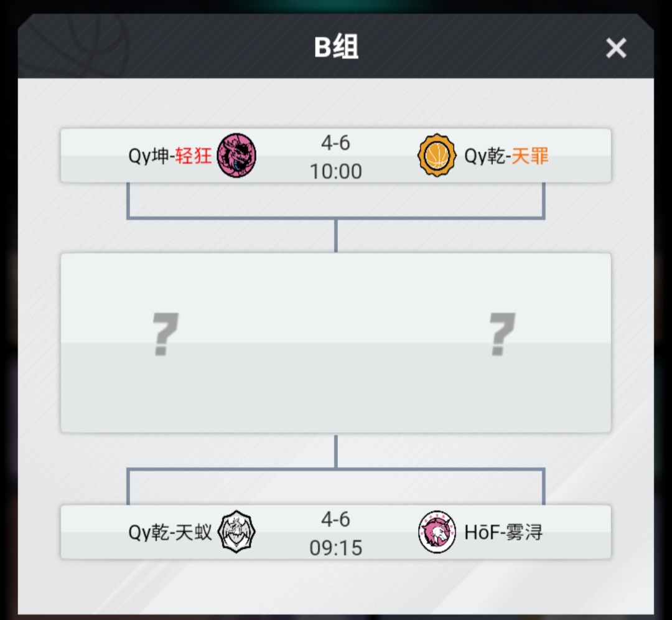
Task: Click the left question mark placeholder
Action: (x=166, y=334)
